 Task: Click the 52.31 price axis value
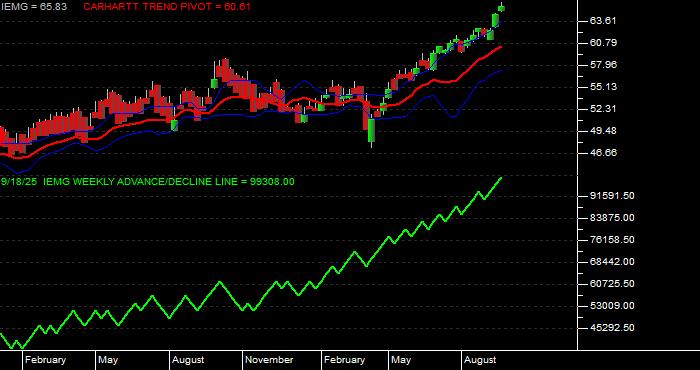pyautogui.click(x=604, y=108)
